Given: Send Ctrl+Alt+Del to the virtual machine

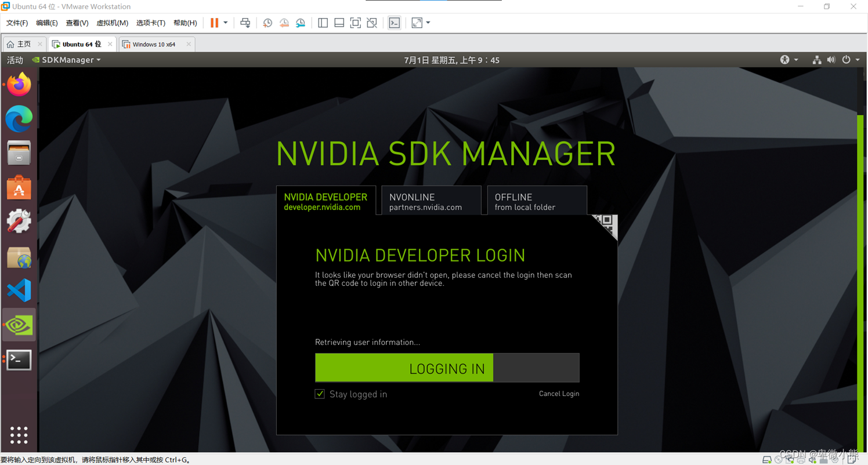Looking at the screenshot, I should 245,23.
